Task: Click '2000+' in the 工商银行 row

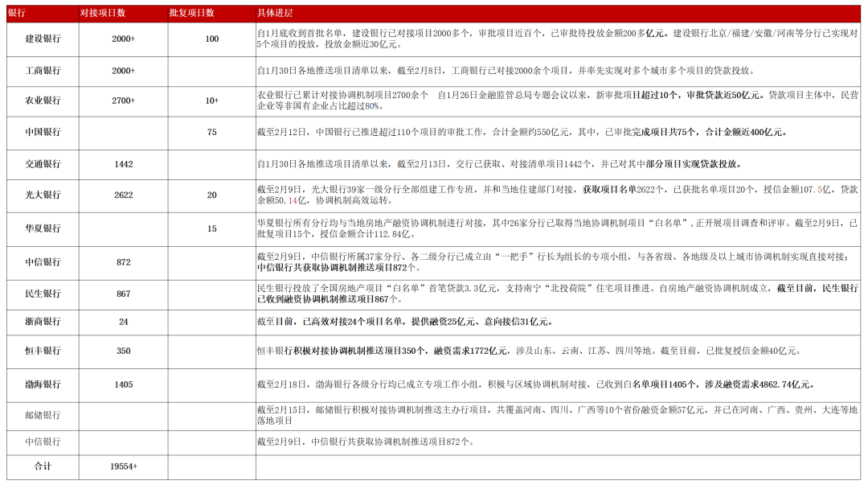Action: tap(124, 71)
